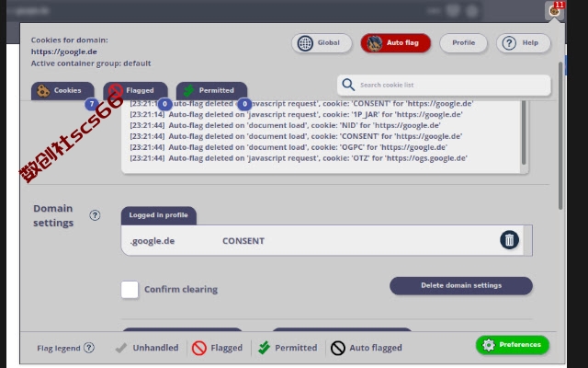This screenshot has height=368, width=588.
Task: Click the Search cookie list field
Action: [x=444, y=85]
